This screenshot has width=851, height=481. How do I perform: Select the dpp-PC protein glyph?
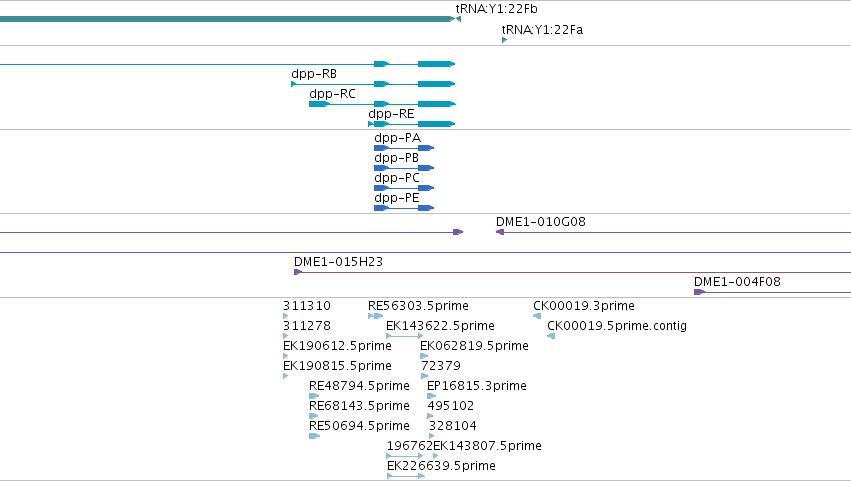tap(404, 188)
